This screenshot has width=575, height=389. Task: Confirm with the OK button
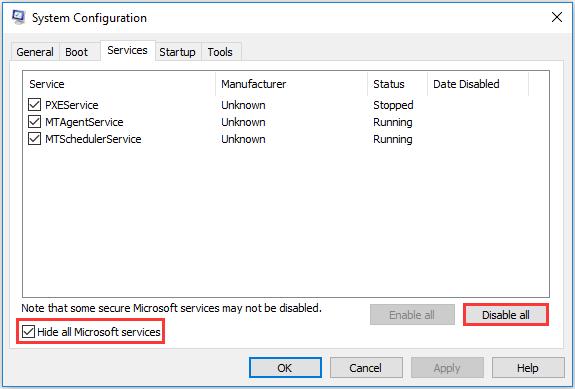pos(285,368)
